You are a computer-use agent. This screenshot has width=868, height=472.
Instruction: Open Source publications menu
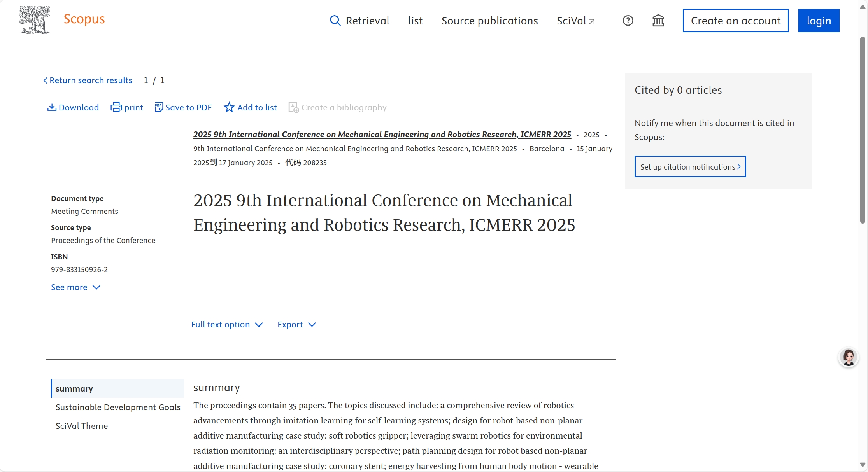(489, 21)
